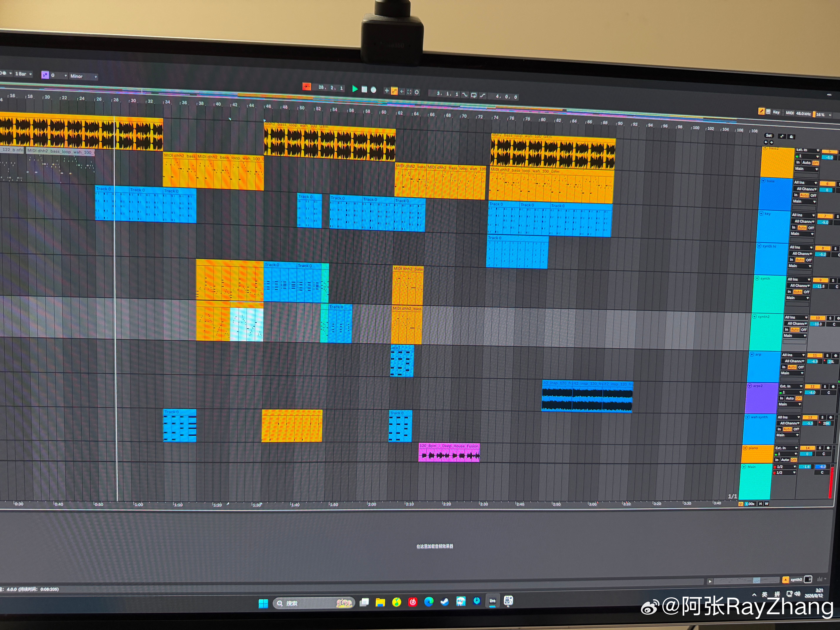
Task: Toggle the orange Draw Mode pencil
Action: point(761,111)
